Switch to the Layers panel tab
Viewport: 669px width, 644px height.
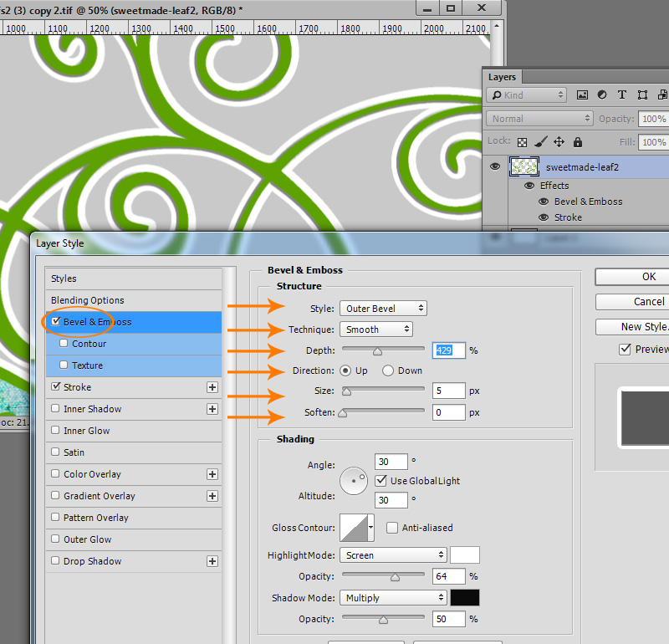[x=502, y=77]
